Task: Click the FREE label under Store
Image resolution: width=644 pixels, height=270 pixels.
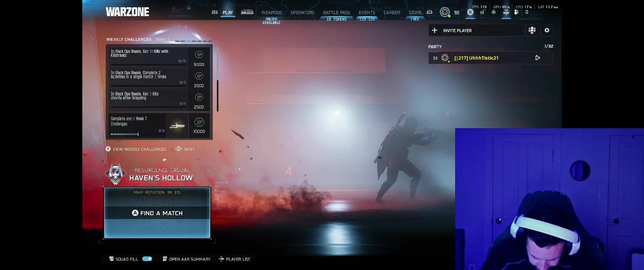Action: pyautogui.click(x=415, y=19)
